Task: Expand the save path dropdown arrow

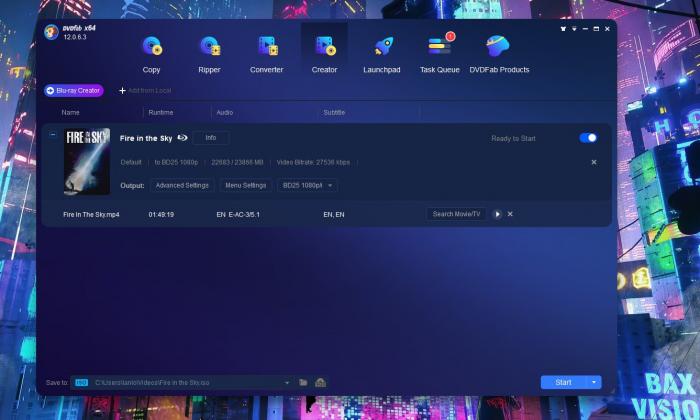Action: click(x=287, y=383)
